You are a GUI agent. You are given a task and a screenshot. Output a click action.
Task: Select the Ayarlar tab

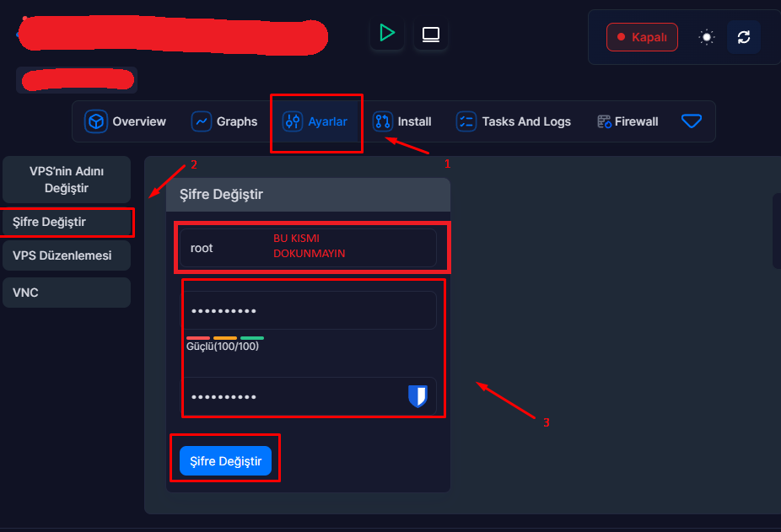point(316,121)
